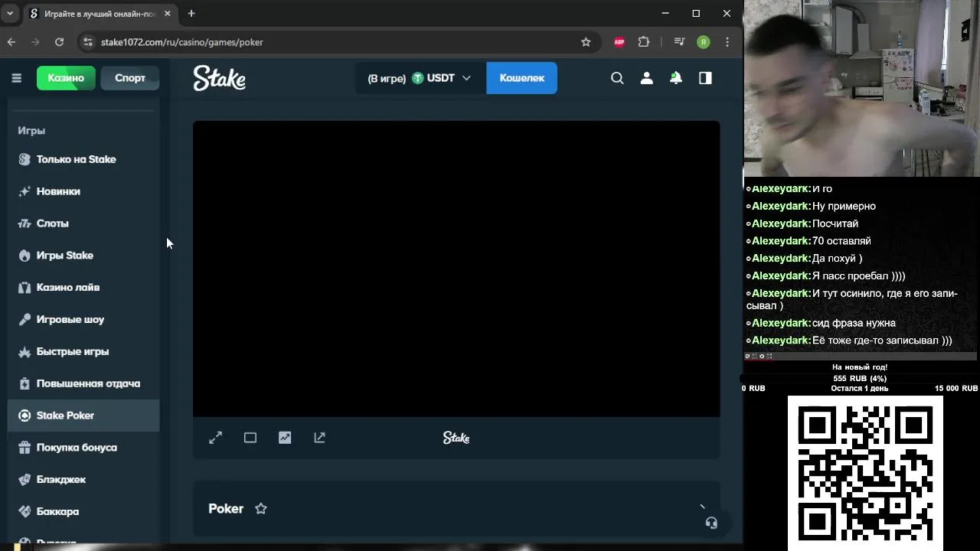Open Игровые шоу category
Viewport: 980px width, 551px height.
click(84, 320)
